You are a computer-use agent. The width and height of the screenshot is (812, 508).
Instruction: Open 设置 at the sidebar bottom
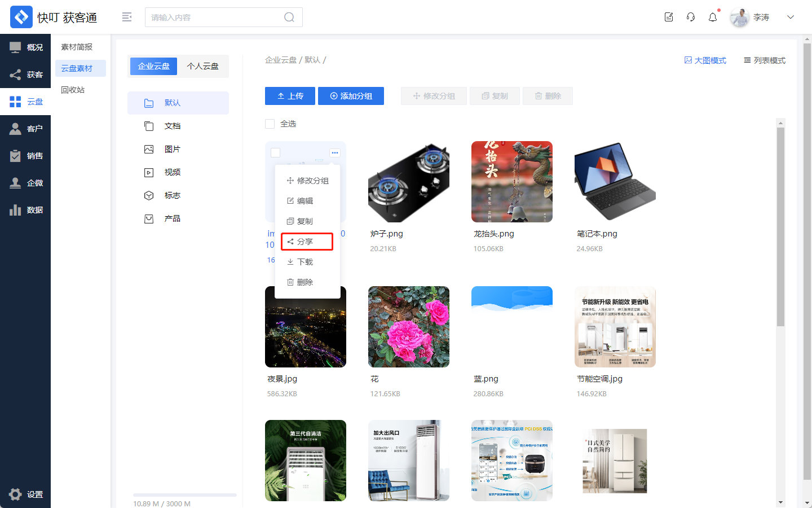tap(25, 494)
